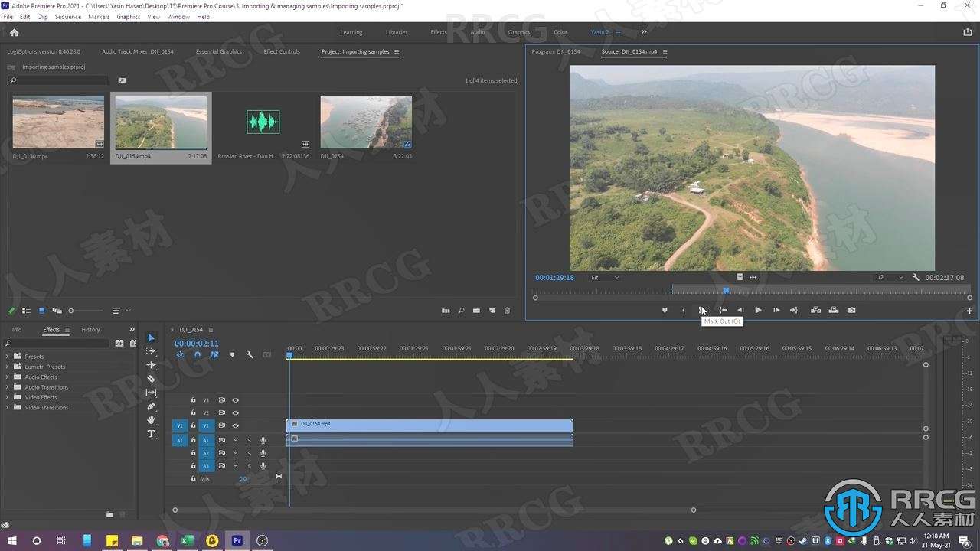Toggle insert sequences as nests
980x551 pixels.
pyautogui.click(x=181, y=354)
